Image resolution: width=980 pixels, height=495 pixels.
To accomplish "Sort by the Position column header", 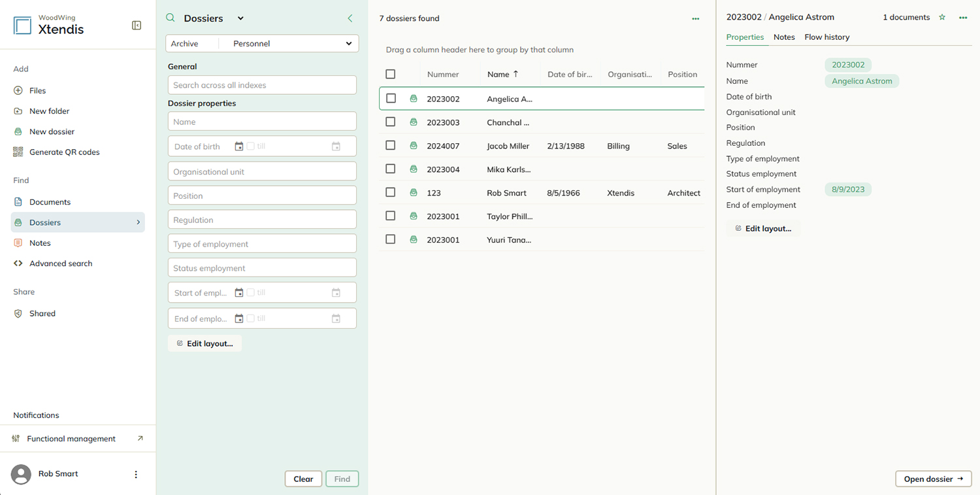I will click(x=683, y=75).
